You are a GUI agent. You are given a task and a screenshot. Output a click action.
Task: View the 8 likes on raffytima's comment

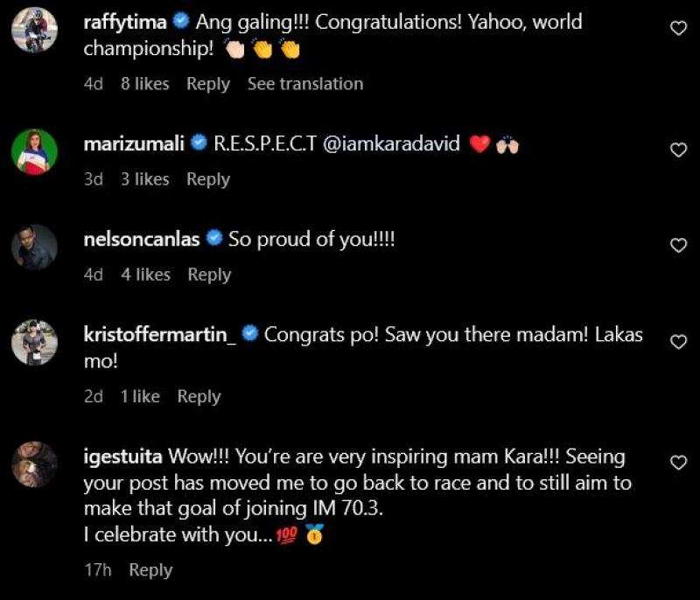145,84
